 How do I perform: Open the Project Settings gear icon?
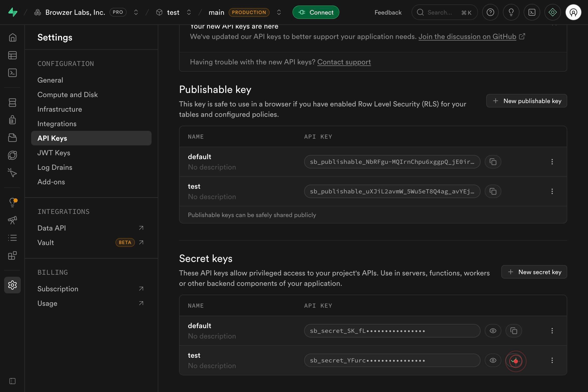[x=12, y=285]
